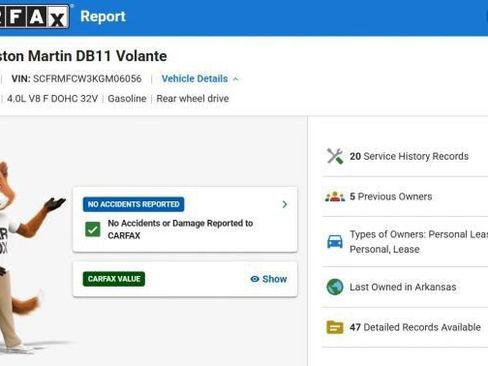Open accident details via right chevron

(284, 204)
